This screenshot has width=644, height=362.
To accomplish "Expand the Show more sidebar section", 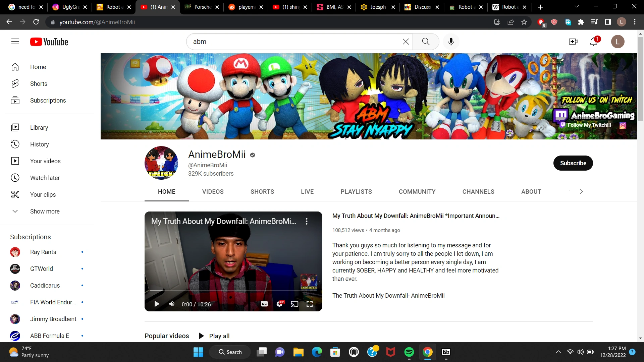I will pyautogui.click(x=45, y=212).
